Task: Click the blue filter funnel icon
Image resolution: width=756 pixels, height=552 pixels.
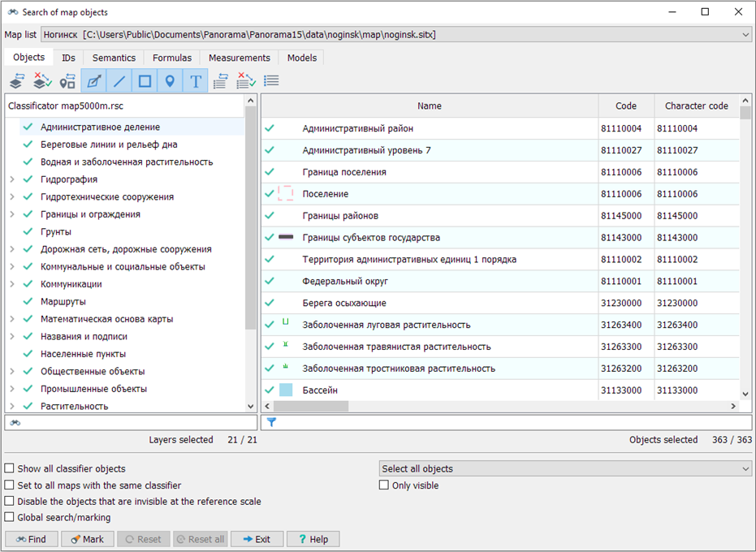Action: point(271,422)
